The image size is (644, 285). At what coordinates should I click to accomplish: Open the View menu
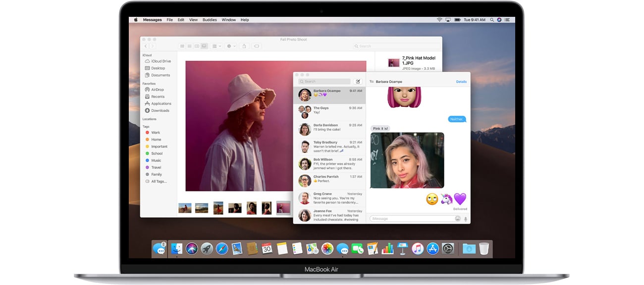pos(193,20)
